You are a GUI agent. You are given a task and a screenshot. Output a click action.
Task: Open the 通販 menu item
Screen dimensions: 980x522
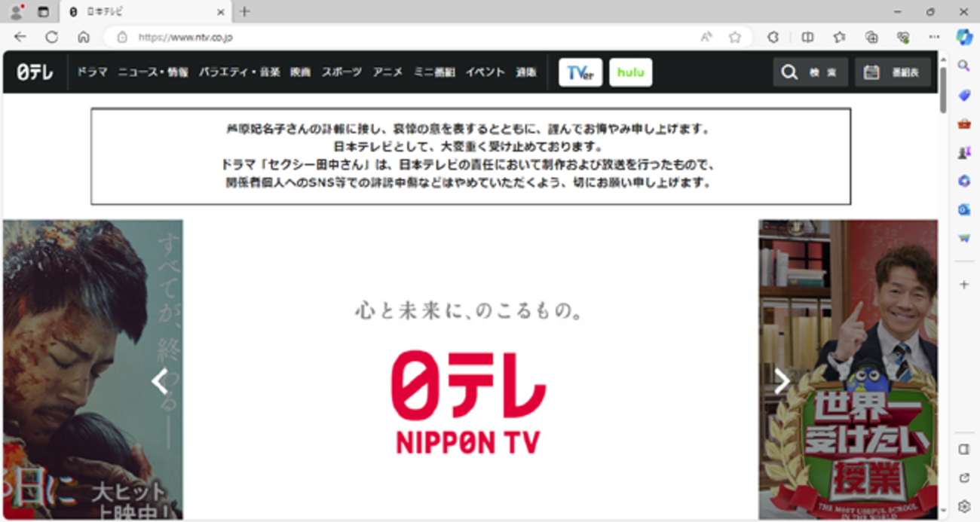526,72
